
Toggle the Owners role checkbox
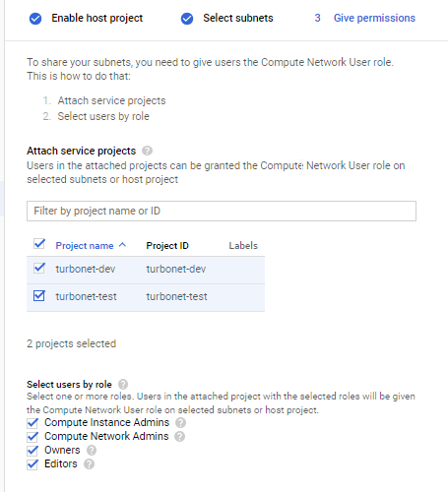tap(32, 451)
